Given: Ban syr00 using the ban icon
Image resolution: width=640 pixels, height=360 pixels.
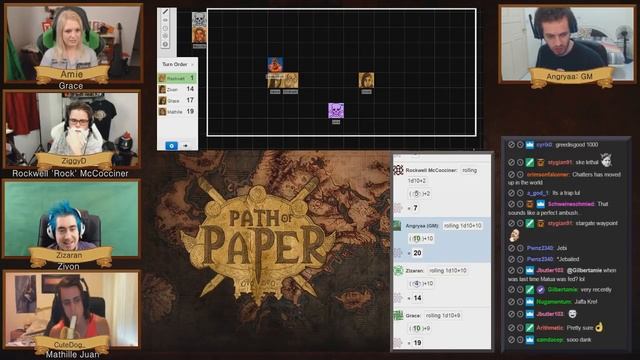Looking at the screenshot, I should pyautogui.click(x=511, y=145).
